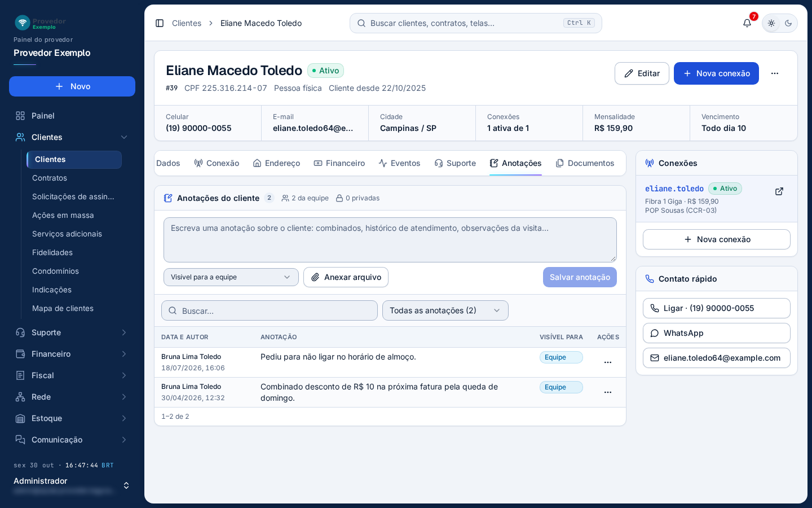
Task: Click Ligar (19) 90000-0055 button
Action: [x=717, y=308]
